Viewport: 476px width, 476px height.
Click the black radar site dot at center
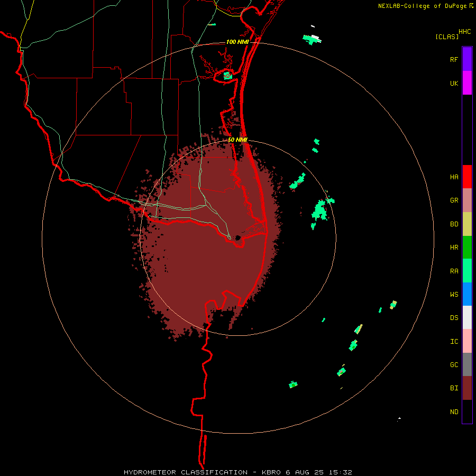[237, 237]
